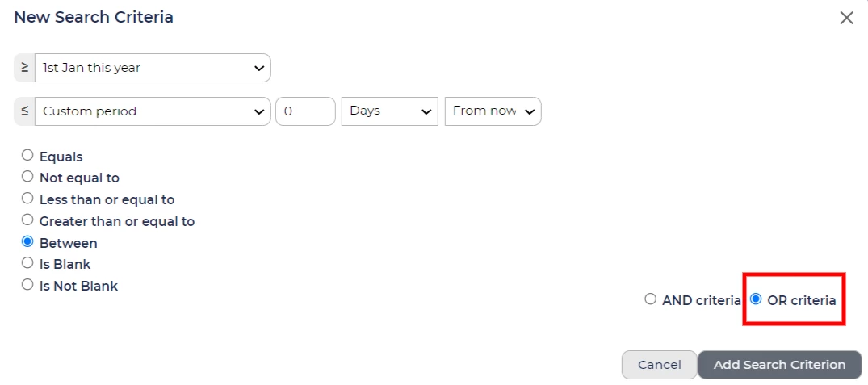Expand the 'Custom period' dropdown
Image resolution: width=868 pixels, height=385 pixels.
(x=153, y=111)
